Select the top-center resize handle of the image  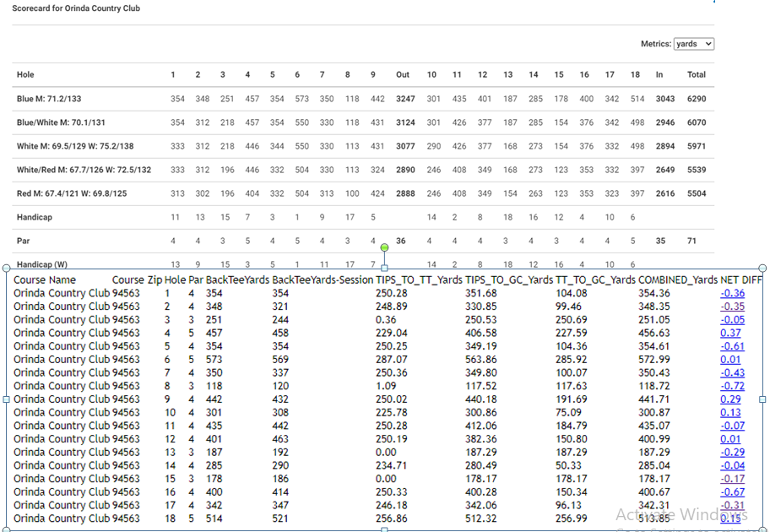(384, 269)
